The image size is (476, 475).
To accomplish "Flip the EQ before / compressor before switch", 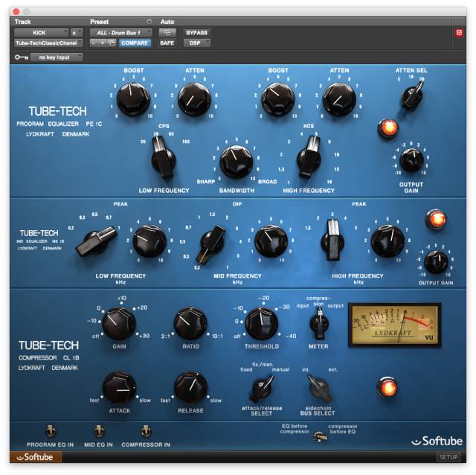I will click(320, 437).
